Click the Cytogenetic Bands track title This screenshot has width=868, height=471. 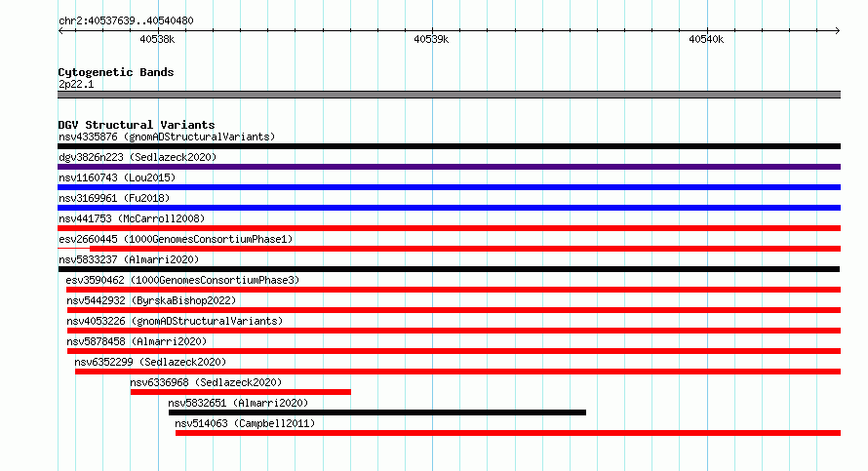pyautogui.click(x=116, y=72)
